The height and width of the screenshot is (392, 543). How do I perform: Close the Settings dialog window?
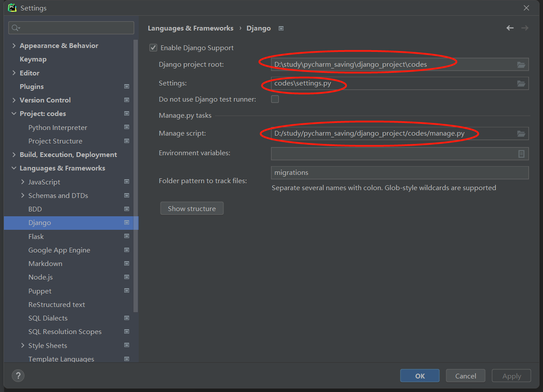coord(526,8)
